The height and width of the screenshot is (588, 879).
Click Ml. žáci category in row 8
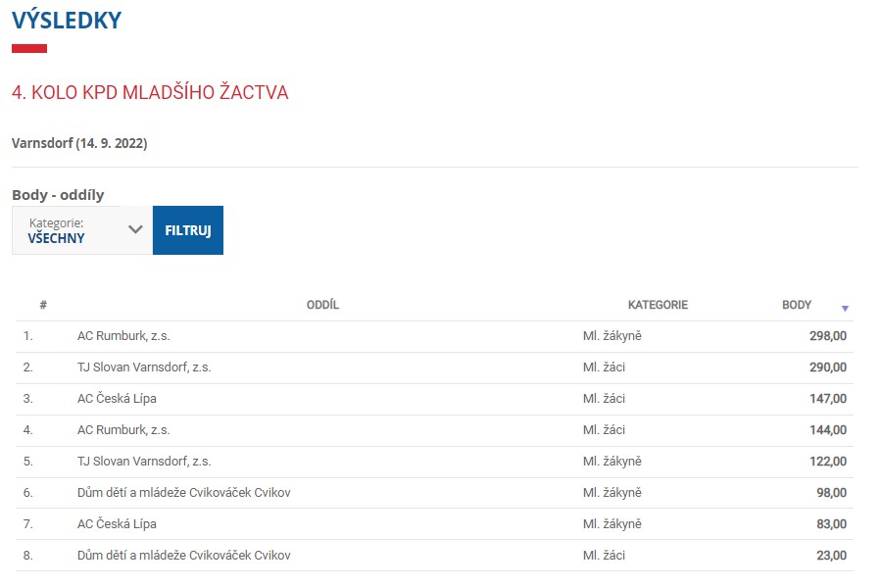(x=604, y=556)
